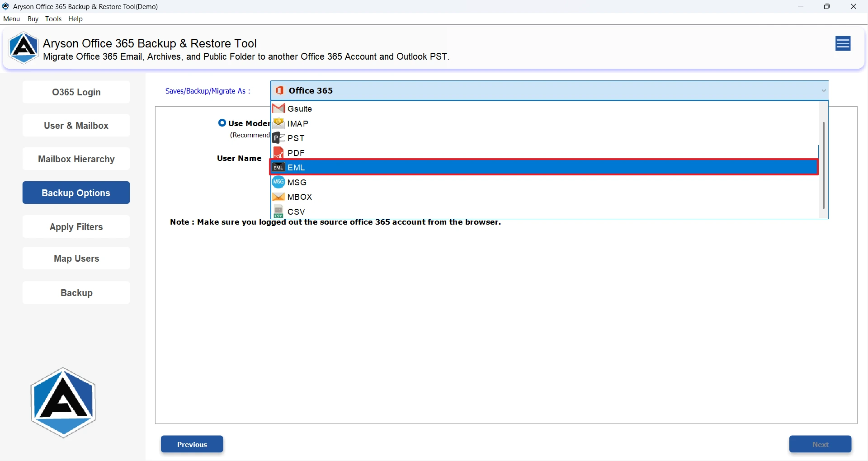Open the Help menu
The height and width of the screenshot is (461, 868).
pyautogui.click(x=75, y=19)
